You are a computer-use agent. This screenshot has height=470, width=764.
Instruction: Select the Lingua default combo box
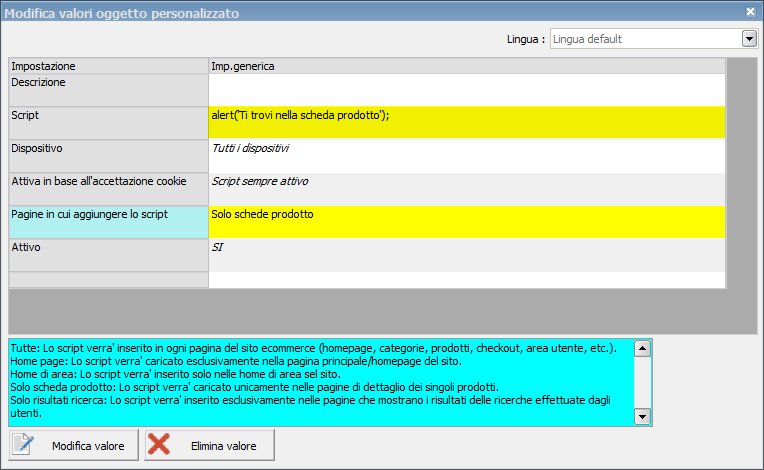coord(645,39)
